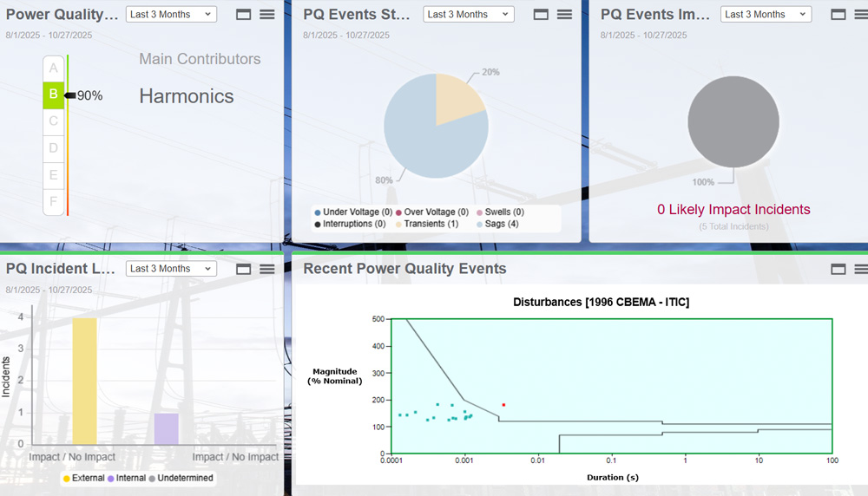The height and width of the screenshot is (496, 868).
Task: Open Recent Power Quality Events hamburger menu
Action: pos(859,269)
